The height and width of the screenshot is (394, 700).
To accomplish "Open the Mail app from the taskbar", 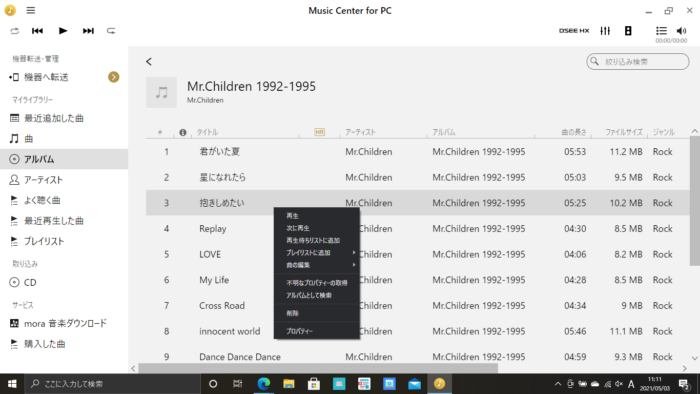I will (414, 384).
